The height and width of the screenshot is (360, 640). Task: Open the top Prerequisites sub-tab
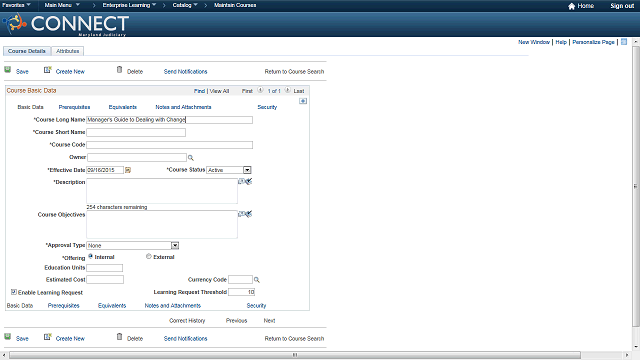74,107
